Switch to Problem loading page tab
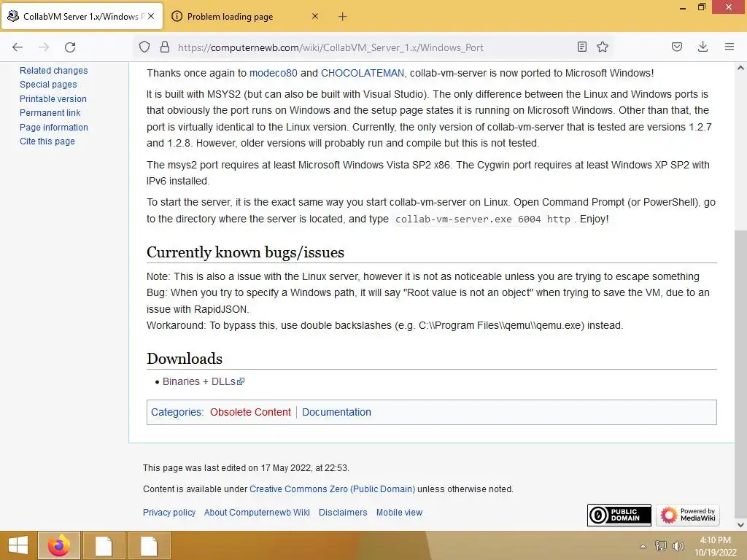Screen dimensions: 747x560 click(x=245, y=17)
